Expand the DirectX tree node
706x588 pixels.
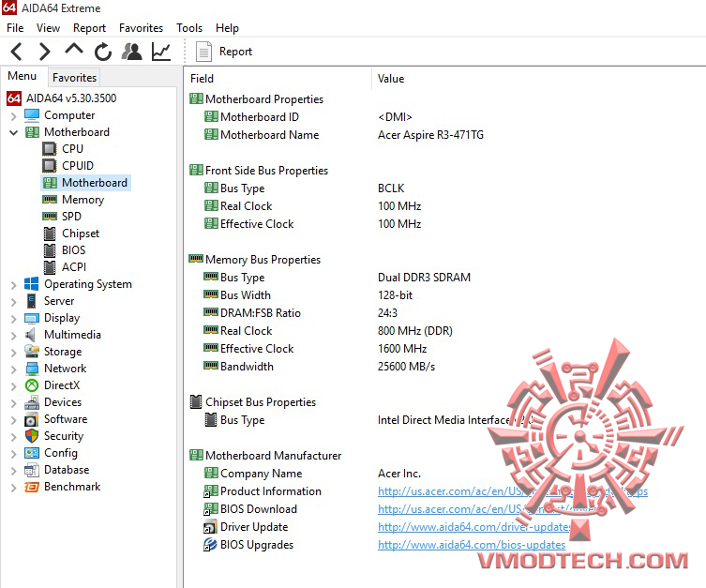[x=13, y=386]
